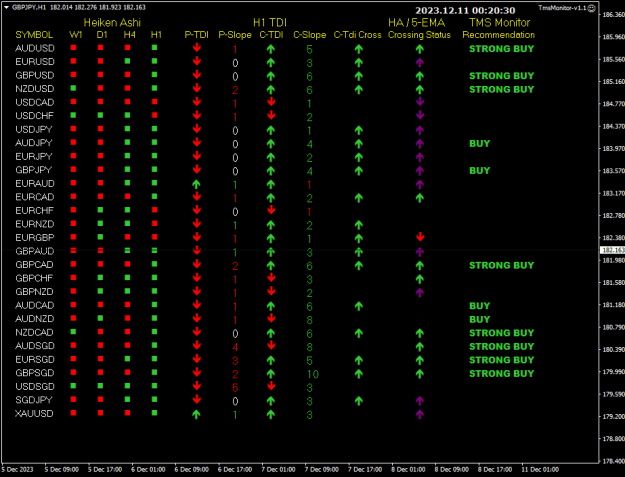The image size is (625, 477).
Task: Click GBPNZD's purple Crossing Status arrow
Action: click(420, 292)
